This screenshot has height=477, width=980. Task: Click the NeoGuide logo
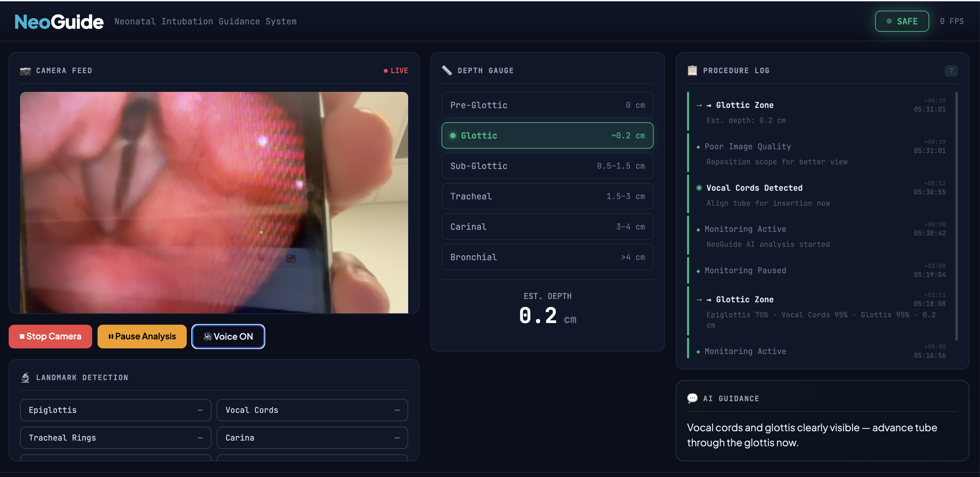pos(59,22)
